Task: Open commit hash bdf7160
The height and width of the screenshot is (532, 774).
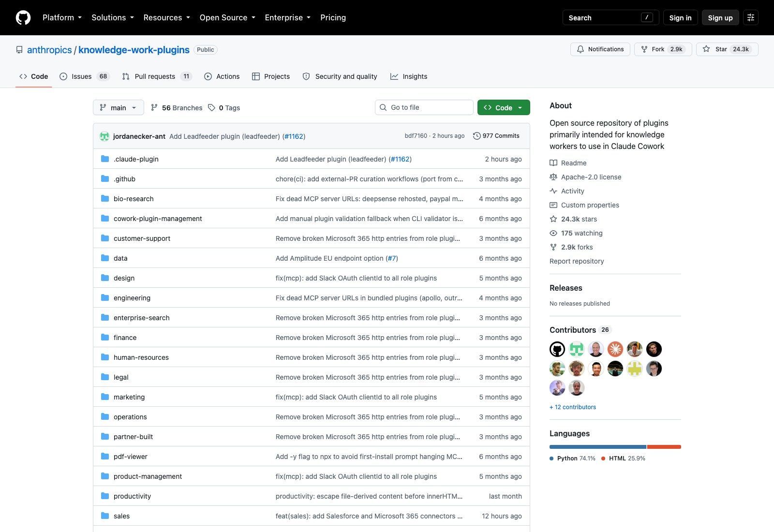Action: pyautogui.click(x=416, y=136)
